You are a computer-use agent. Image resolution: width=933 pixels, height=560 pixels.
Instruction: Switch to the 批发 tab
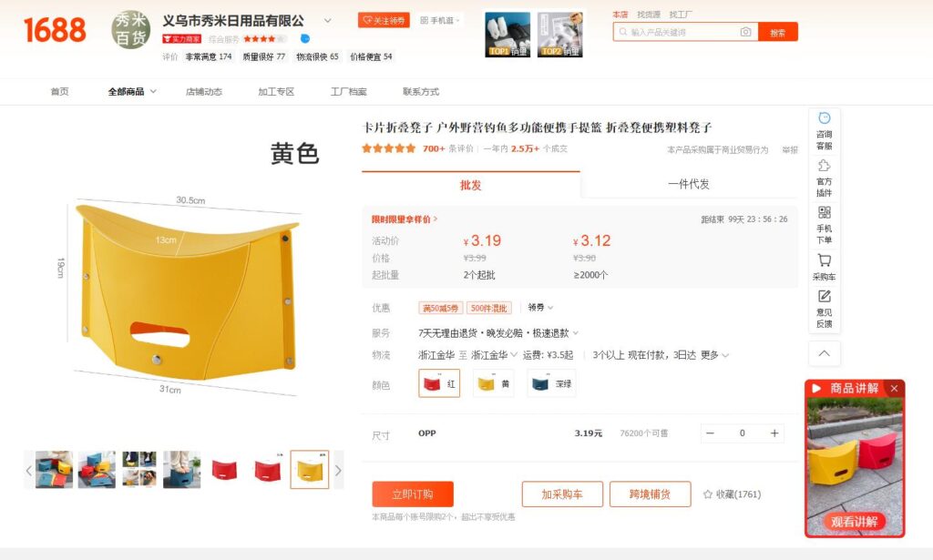click(471, 185)
